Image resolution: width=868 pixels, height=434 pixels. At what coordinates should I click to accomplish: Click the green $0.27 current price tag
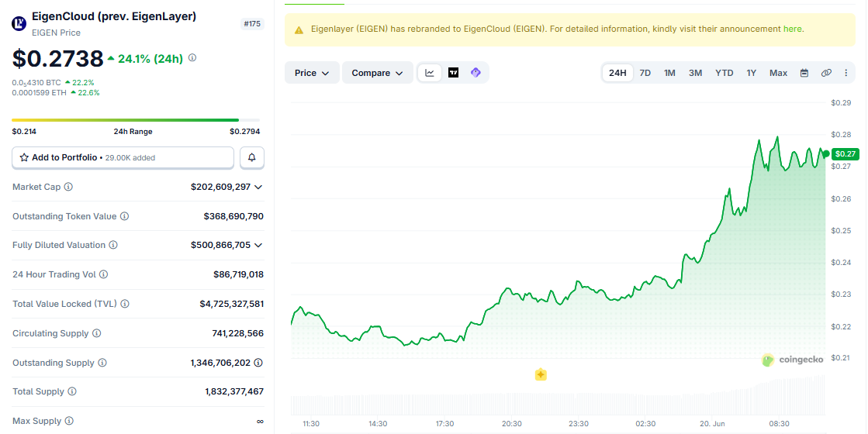846,153
